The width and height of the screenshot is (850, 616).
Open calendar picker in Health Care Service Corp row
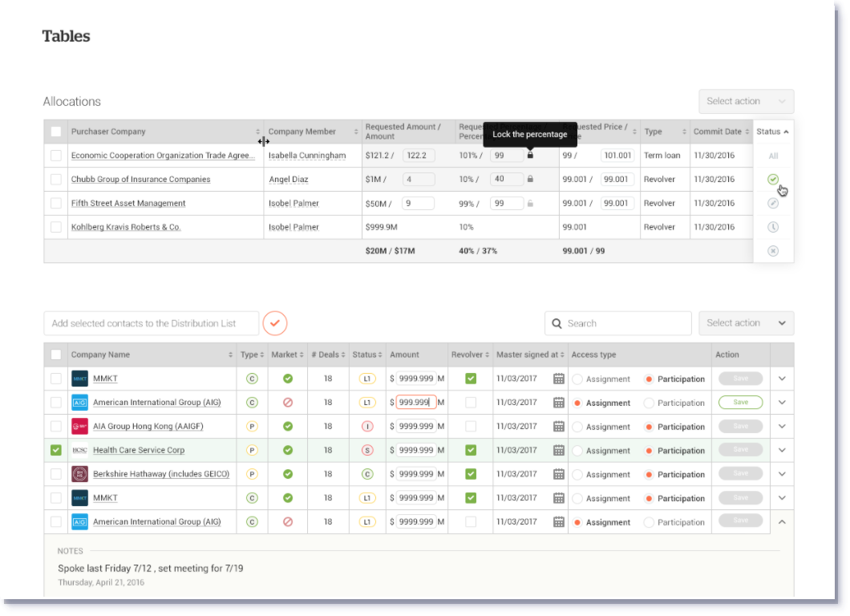pyautogui.click(x=559, y=451)
